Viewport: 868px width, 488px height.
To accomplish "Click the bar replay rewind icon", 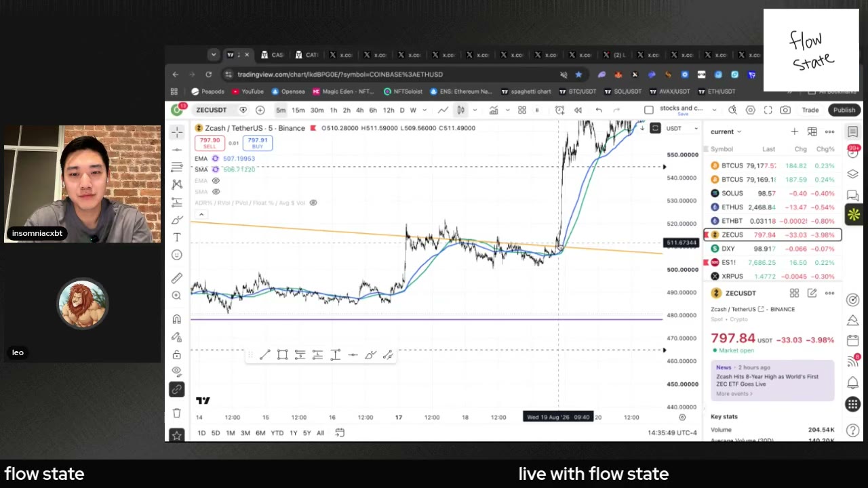I will [578, 110].
